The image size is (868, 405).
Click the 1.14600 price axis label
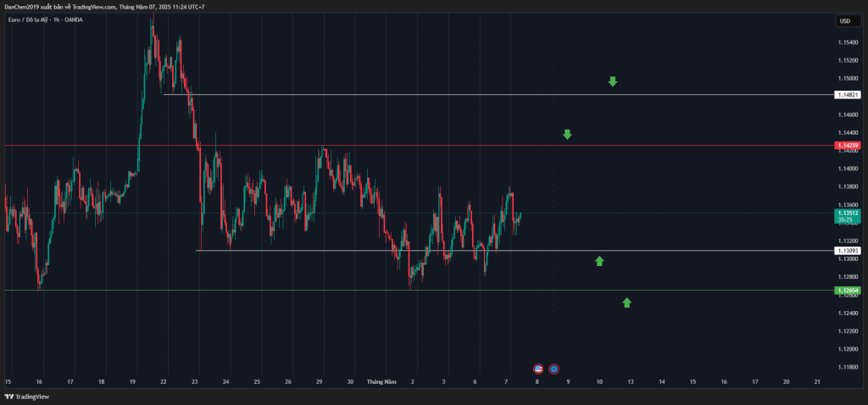click(x=848, y=114)
